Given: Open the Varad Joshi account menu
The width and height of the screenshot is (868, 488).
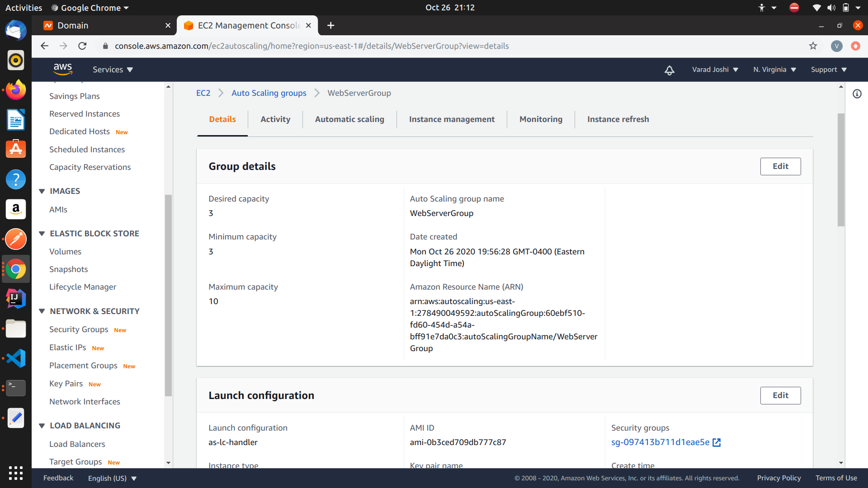Looking at the screenshot, I should (715, 70).
